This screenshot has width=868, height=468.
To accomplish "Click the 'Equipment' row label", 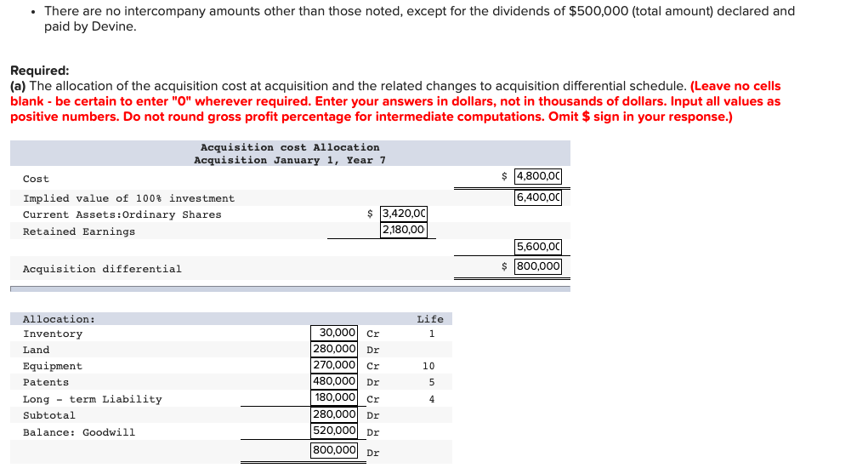I will click(53, 366).
